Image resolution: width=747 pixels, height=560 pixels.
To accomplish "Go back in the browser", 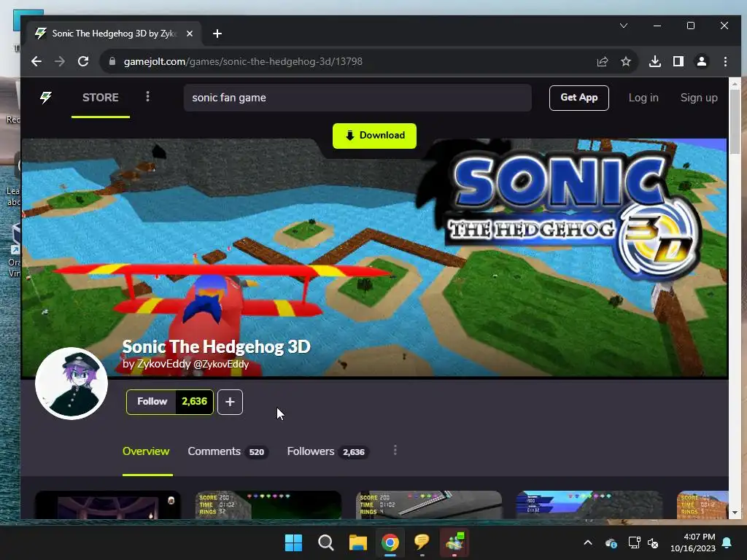I will point(36,61).
